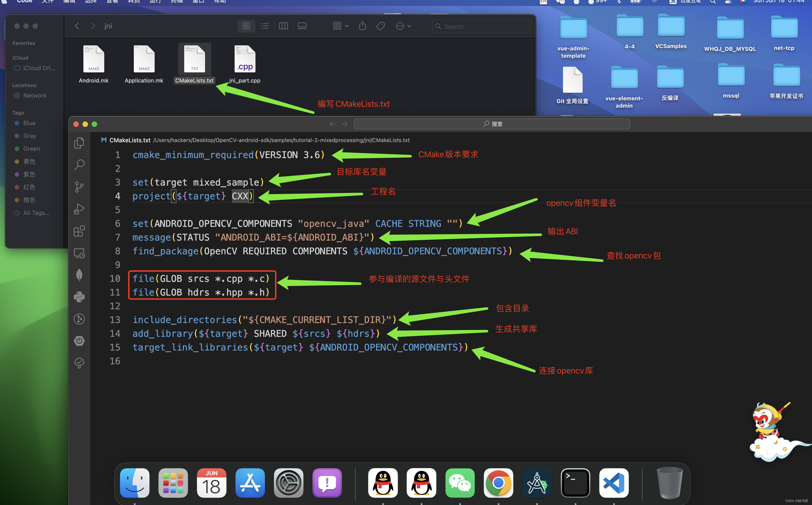Switch Finder to list view
This screenshot has height=505, width=812.
(265, 26)
